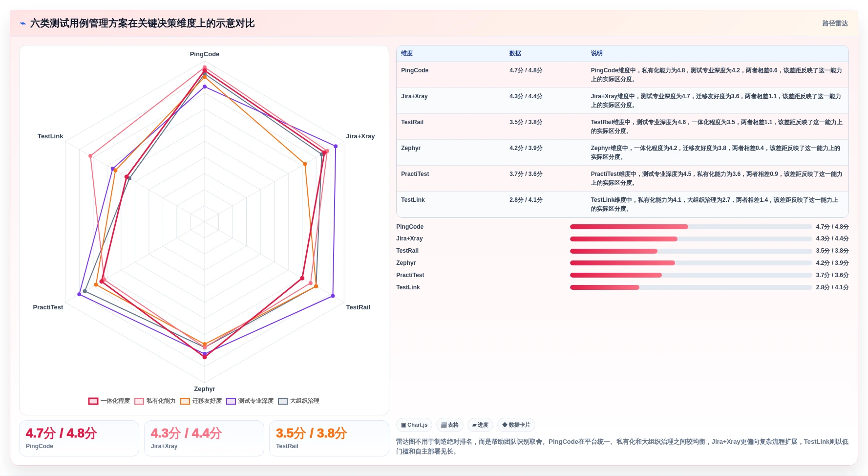Viewport: 868px width, 476px height.
Task: Click the PractiTest progress value 3.7分 / 3.6分
Action: [832, 275]
